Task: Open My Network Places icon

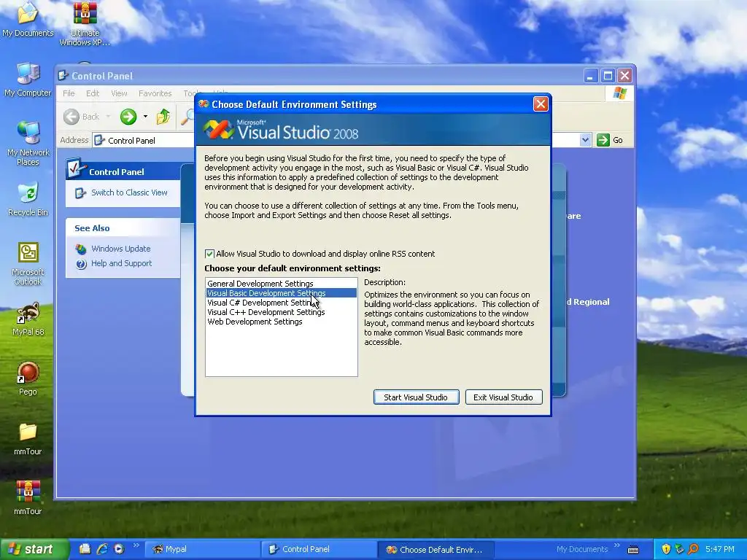Action: 28,143
